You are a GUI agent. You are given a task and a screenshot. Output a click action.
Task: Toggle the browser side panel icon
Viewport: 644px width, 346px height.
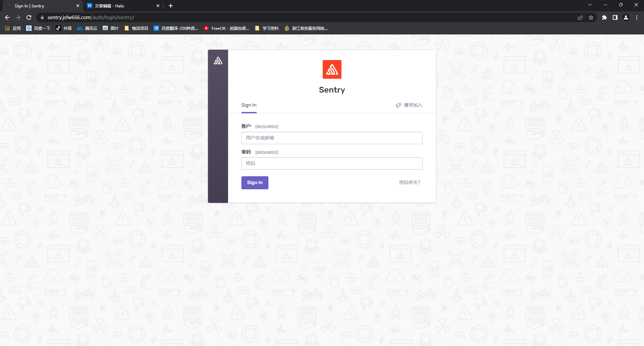point(615,17)
